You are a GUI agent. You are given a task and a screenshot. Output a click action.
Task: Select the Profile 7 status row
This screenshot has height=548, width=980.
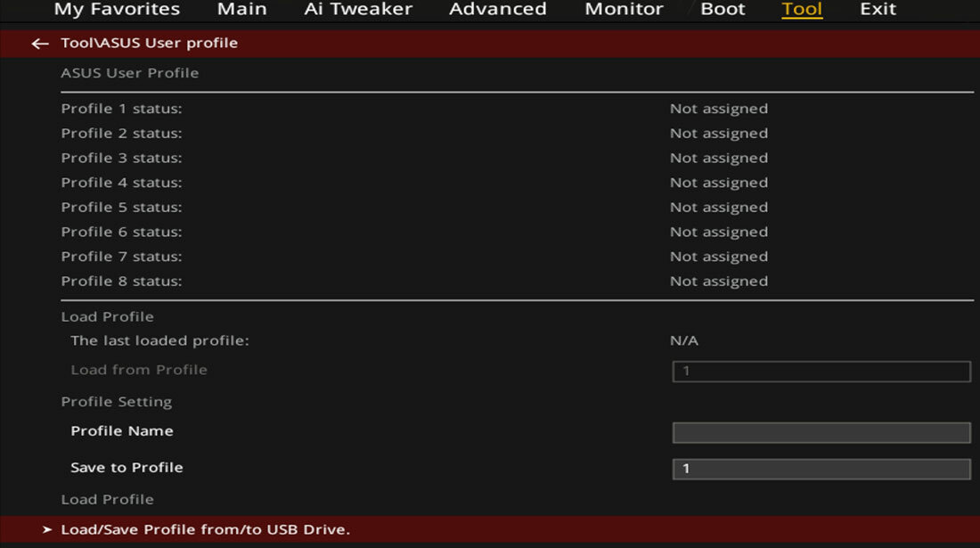[x=517, y=257]
